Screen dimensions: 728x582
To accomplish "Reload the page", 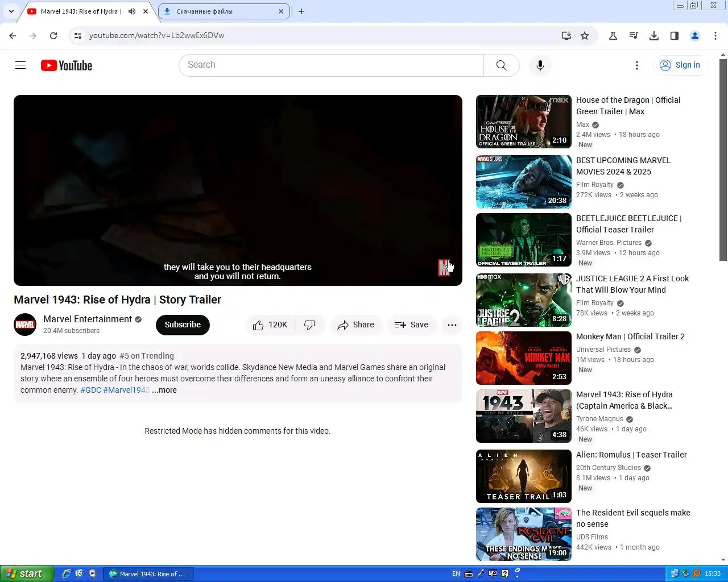I will tap(53, 35).
